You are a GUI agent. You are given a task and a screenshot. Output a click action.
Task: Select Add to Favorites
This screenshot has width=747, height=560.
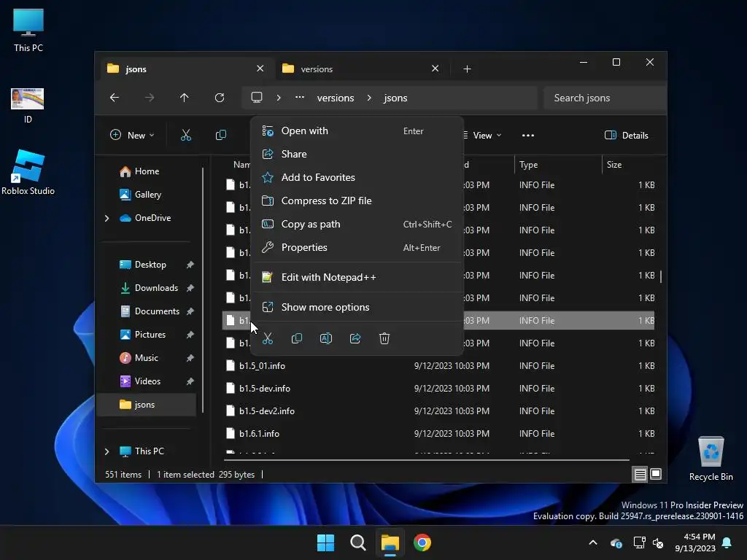pyautogui.click(x=357, y=177)
